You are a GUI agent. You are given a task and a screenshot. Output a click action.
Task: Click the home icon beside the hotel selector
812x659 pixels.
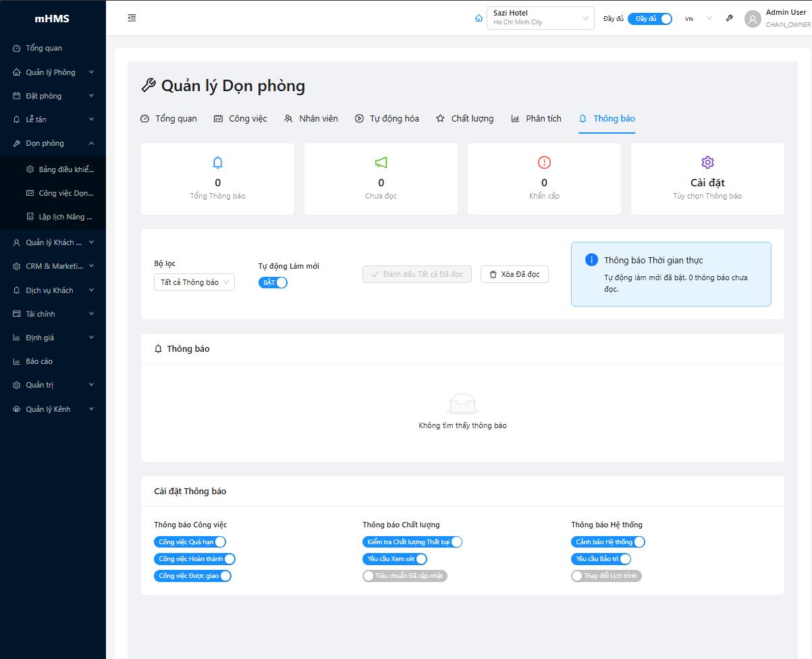[479, 18]
